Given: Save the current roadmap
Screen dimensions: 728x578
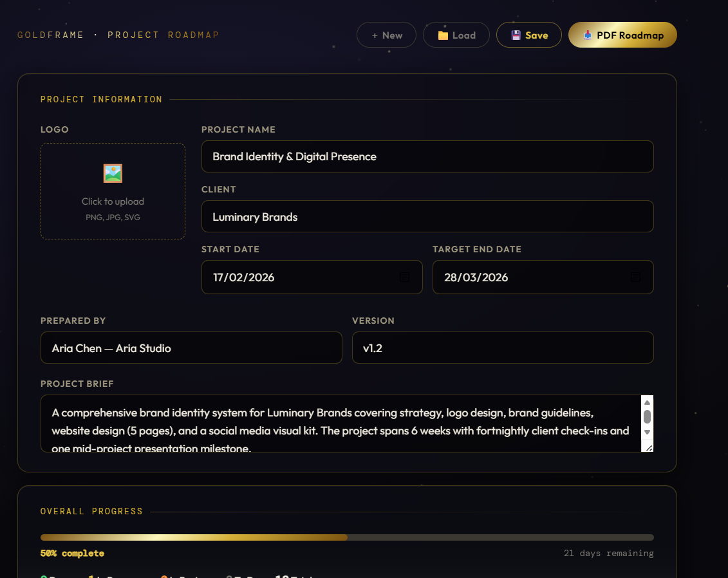Looking at the screenshot, I should pos(529,35).
